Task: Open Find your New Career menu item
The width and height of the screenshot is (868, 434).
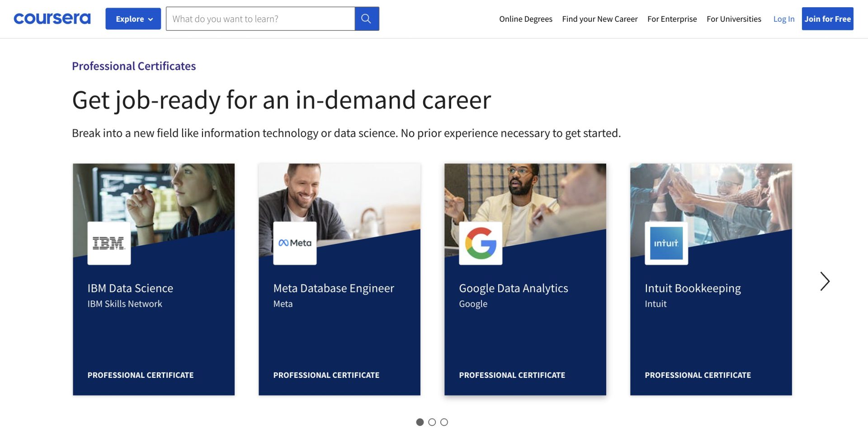Action: pyautogui.click(x=599, y=19)
